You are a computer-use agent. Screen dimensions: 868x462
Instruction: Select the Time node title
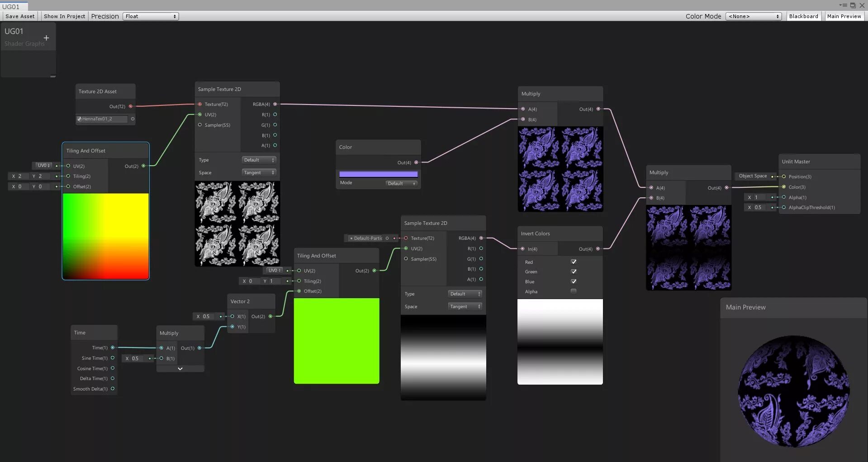pos(80,333)
